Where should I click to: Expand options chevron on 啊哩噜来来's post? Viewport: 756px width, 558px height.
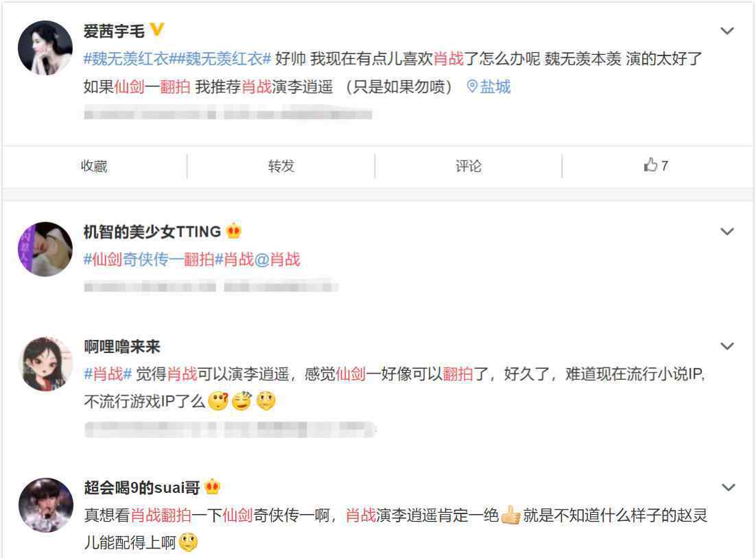coord(727,346)
